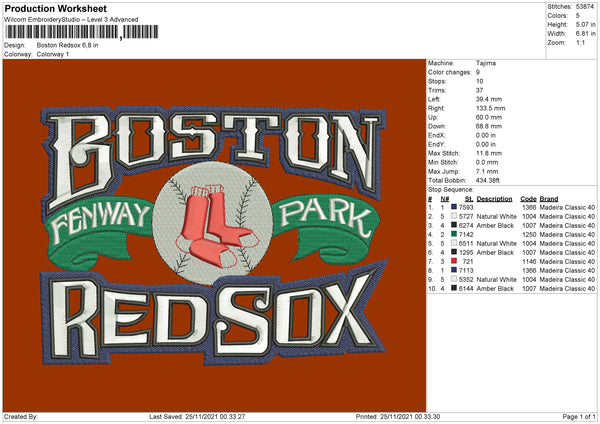Click the navy swatch beside stitch count 7593
The width and height of the screenshot is (600, 424).
coord(454,207)
